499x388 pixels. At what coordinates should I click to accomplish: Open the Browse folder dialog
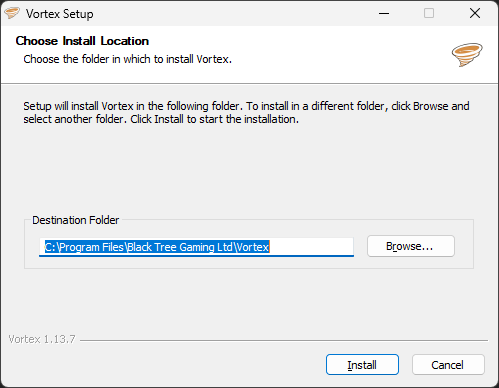pyautogui.click(x=411, y=246)
